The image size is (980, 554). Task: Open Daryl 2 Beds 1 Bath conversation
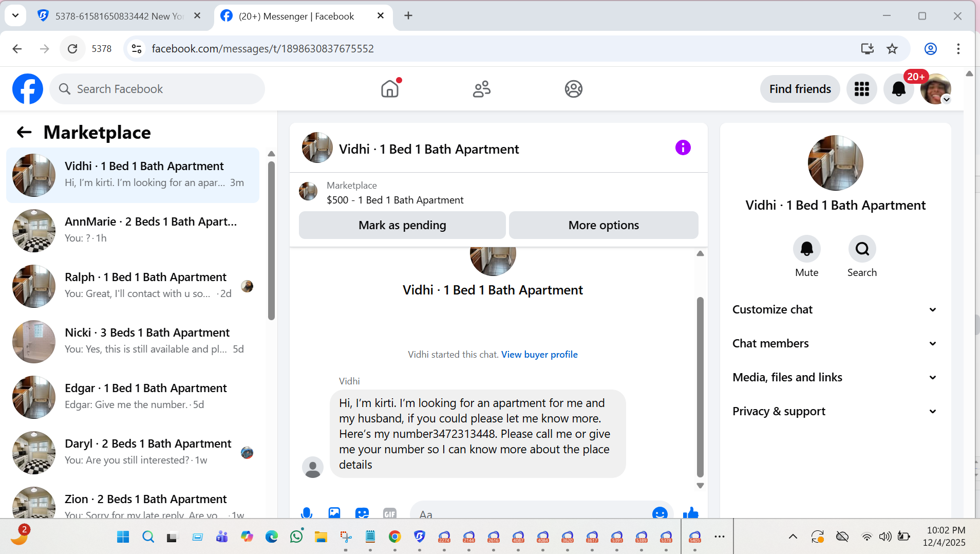133,452
